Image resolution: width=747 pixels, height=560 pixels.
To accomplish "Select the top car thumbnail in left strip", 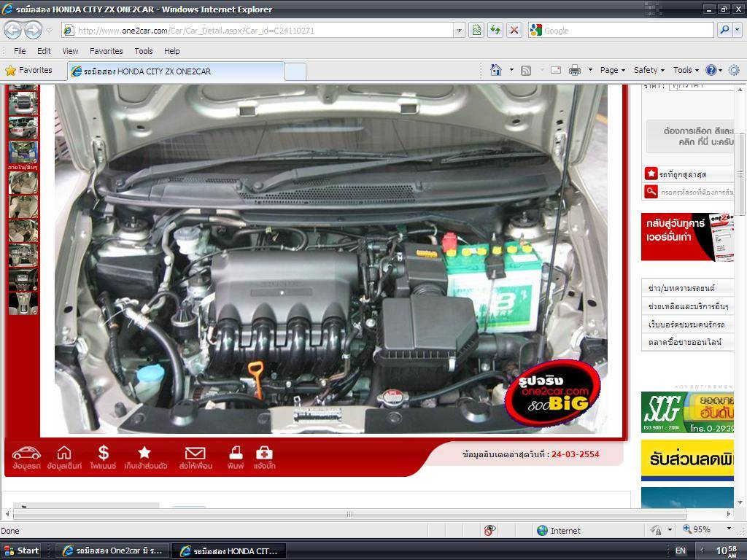I will (x=23, y=104).
